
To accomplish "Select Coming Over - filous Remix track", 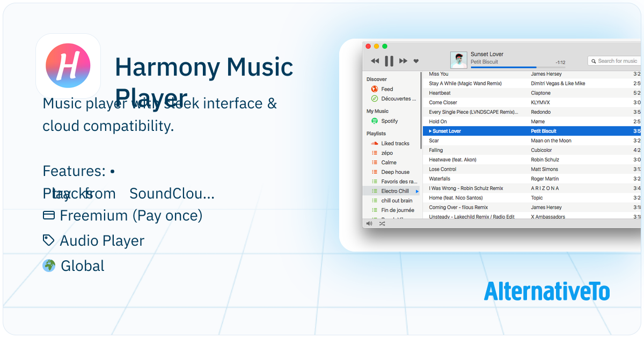I will coord(532,207).
